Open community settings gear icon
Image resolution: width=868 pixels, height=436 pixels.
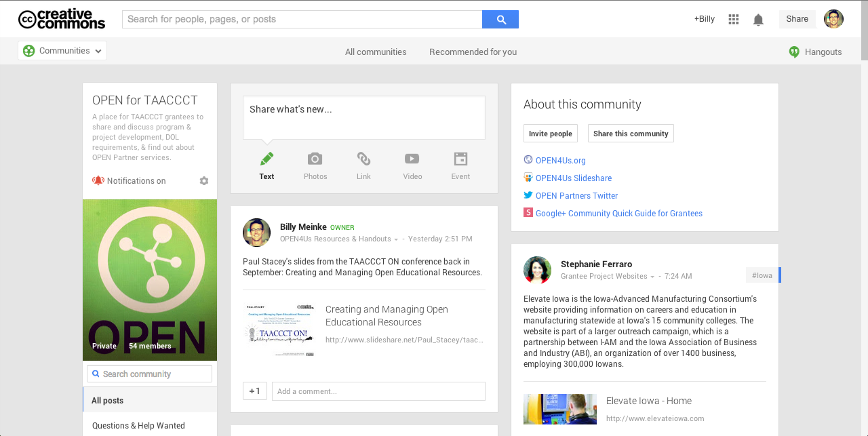[x=204, y=181]
